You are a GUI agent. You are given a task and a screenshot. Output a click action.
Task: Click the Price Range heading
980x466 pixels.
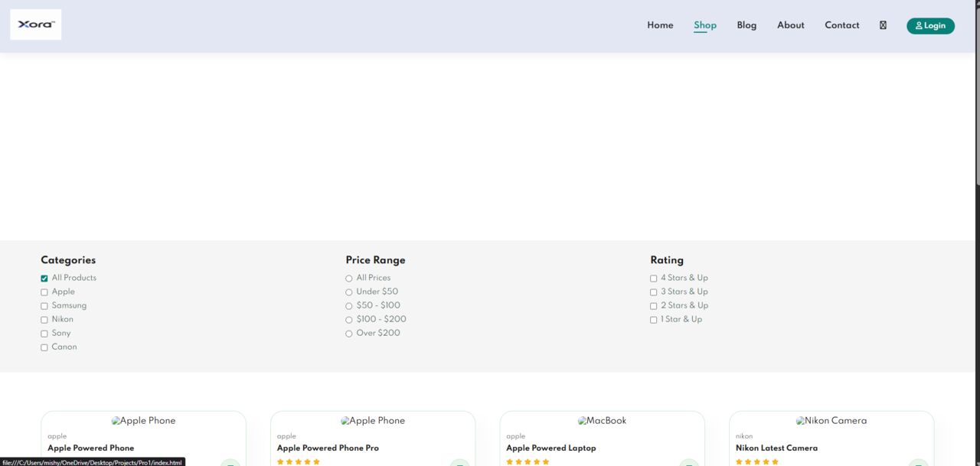[x=375, y=260]
